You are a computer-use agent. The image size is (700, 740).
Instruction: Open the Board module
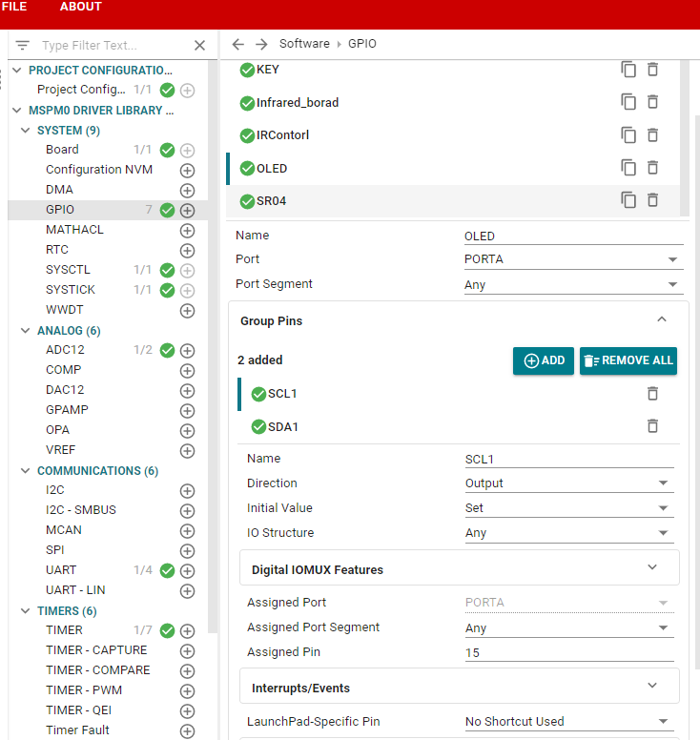[62, 149]
